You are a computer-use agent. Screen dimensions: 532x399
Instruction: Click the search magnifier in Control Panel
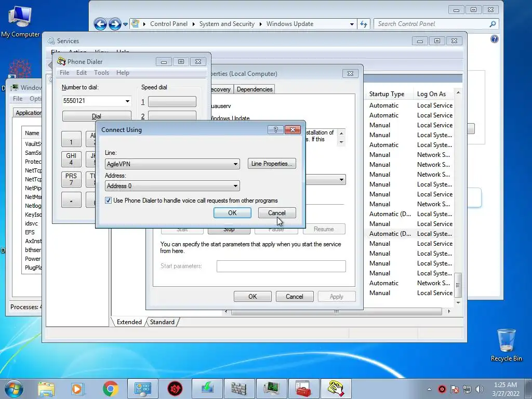click(x=493, y=24)
